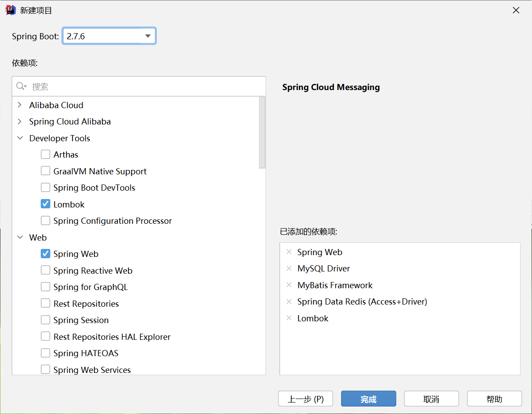Select Lombok in added dependencies list

tap(313, 318)
